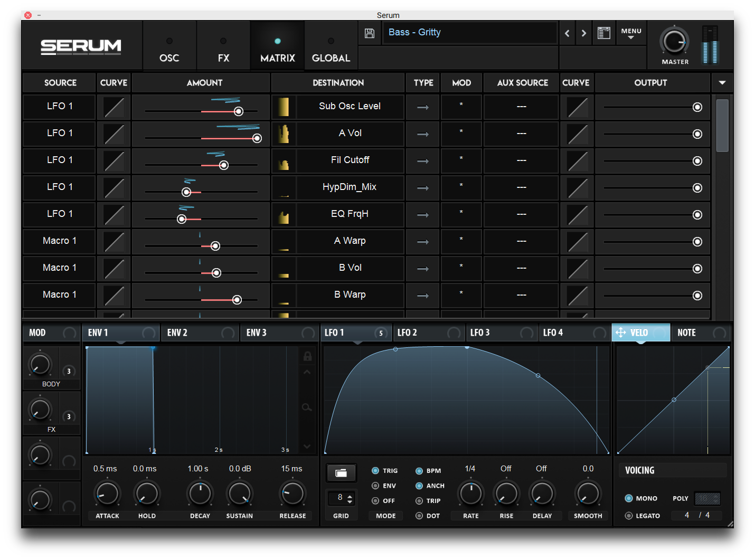Select the VELO tab
Viewport: 755px width, 560px height.
click(x=640, y=333)
